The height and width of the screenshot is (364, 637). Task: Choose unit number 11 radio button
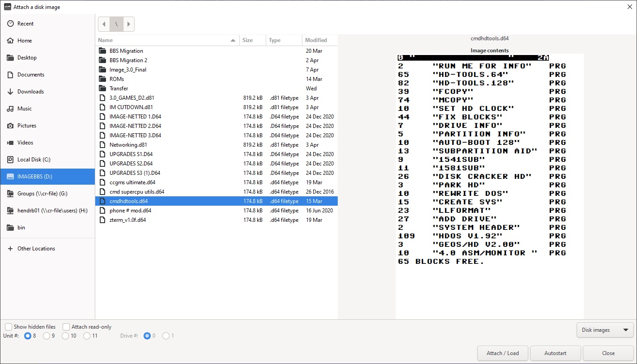click(x=87, y=336)
